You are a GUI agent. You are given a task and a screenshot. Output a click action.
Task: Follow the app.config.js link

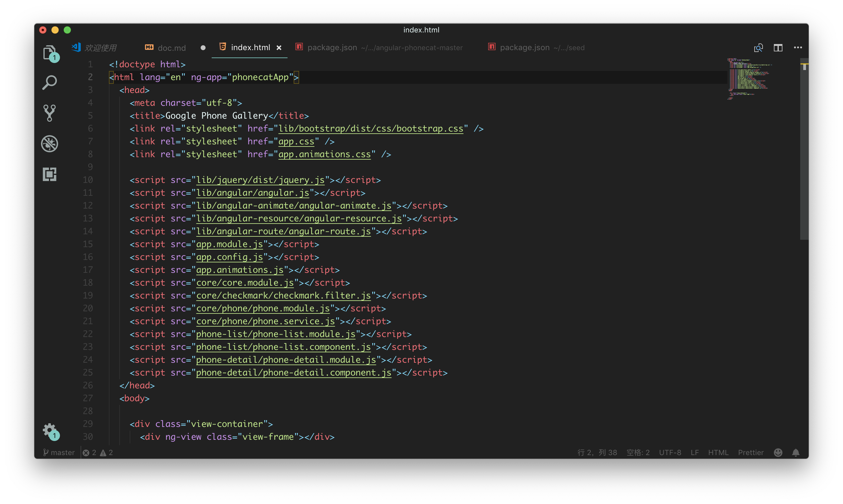coord(230,258)
